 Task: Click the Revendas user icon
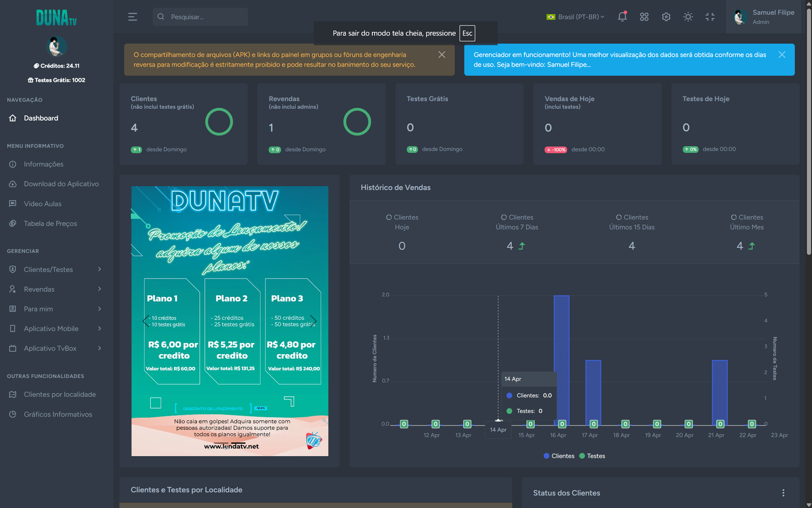coord(13,289)
